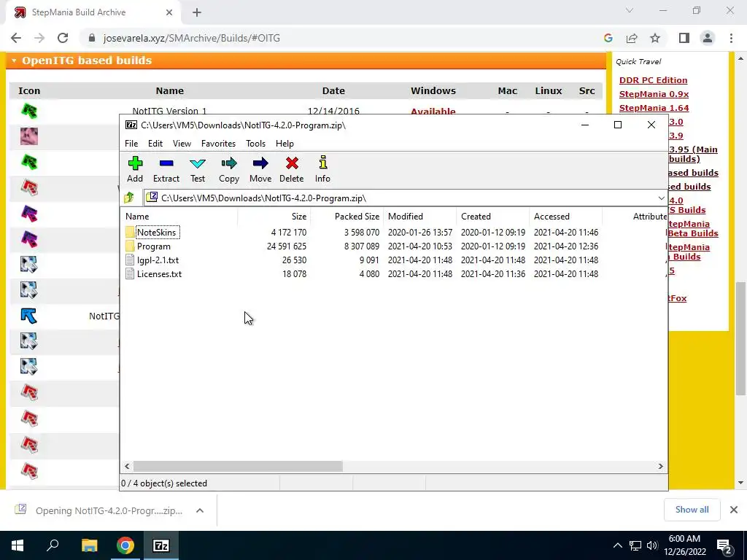The height and width of the screenshot is (560, 747).
Task: Click the Available Windows link for NotITG Version 1
Action: click(x=433, y=112)
